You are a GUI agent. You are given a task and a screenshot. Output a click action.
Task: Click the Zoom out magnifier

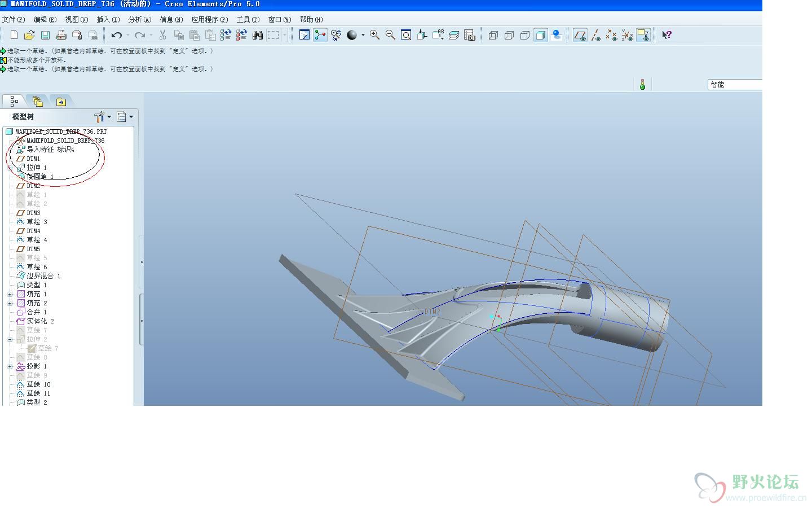pyautogui.click(x=390, y=35)
